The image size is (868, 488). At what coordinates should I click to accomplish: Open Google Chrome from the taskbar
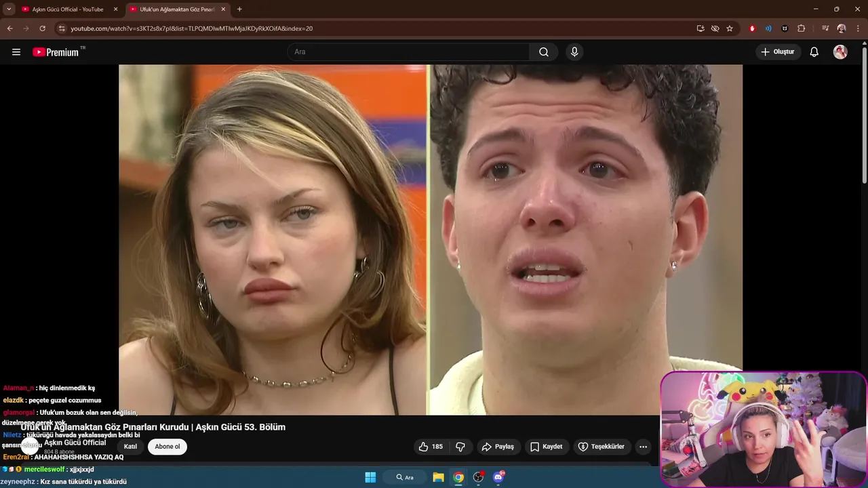(x=458, y=477)
